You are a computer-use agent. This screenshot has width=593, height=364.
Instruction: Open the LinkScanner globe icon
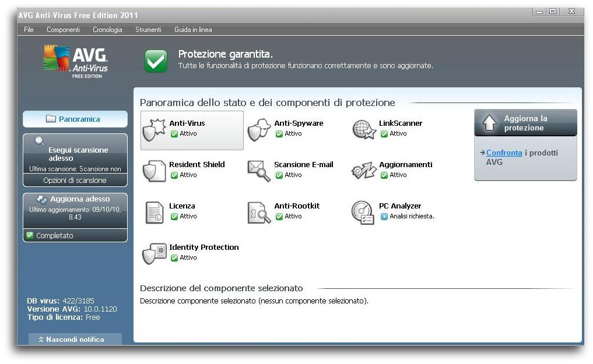[364, 130]
